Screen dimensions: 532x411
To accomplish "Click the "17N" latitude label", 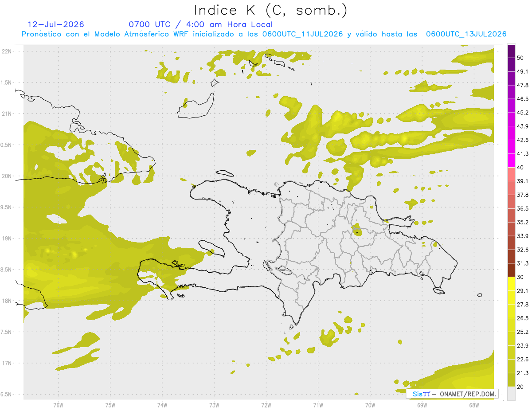I will [x=7, y=363].
